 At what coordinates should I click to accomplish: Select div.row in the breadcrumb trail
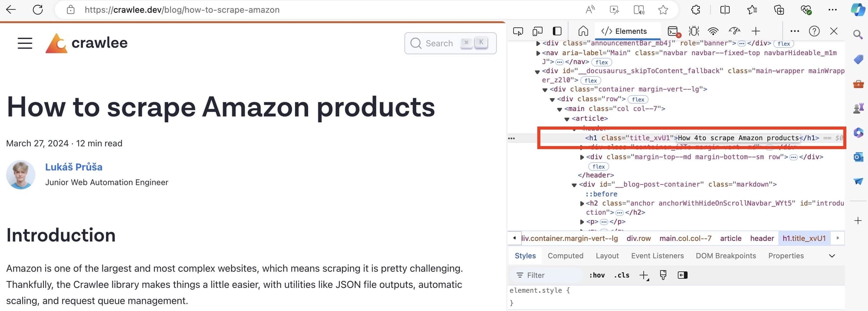pos(638,238)
